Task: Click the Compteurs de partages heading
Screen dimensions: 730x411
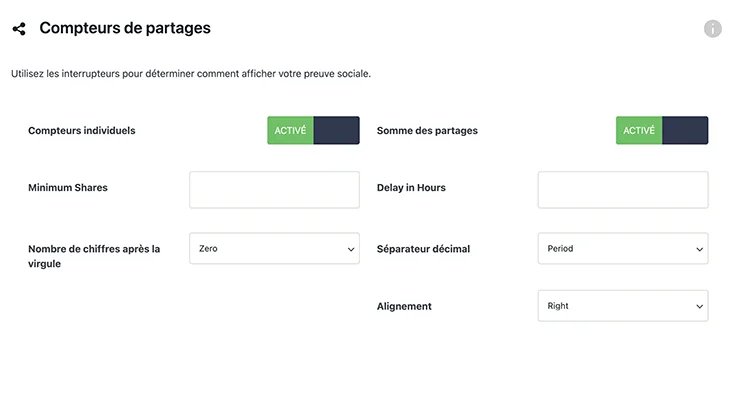Action: point(125,28)
